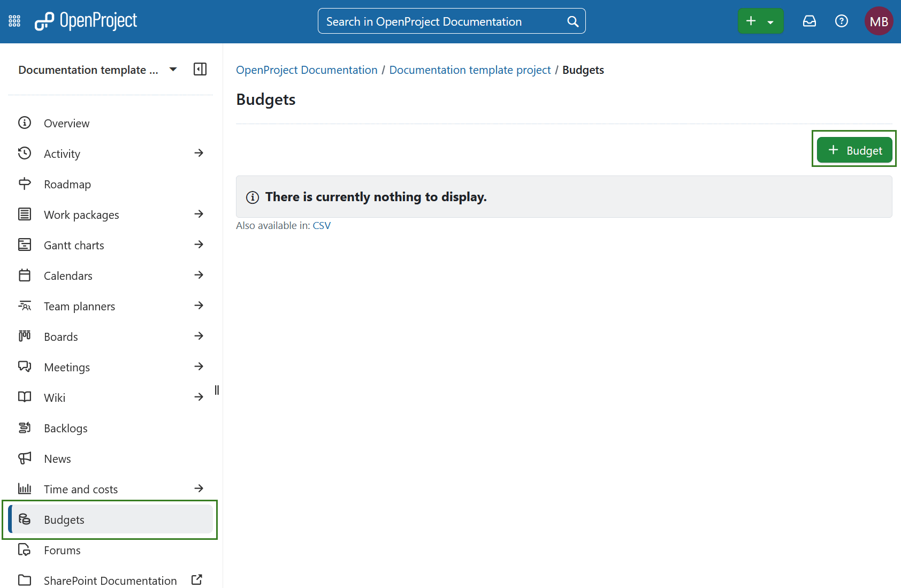
Task: Click the OpenProject logo
Action: click(86, 21)
